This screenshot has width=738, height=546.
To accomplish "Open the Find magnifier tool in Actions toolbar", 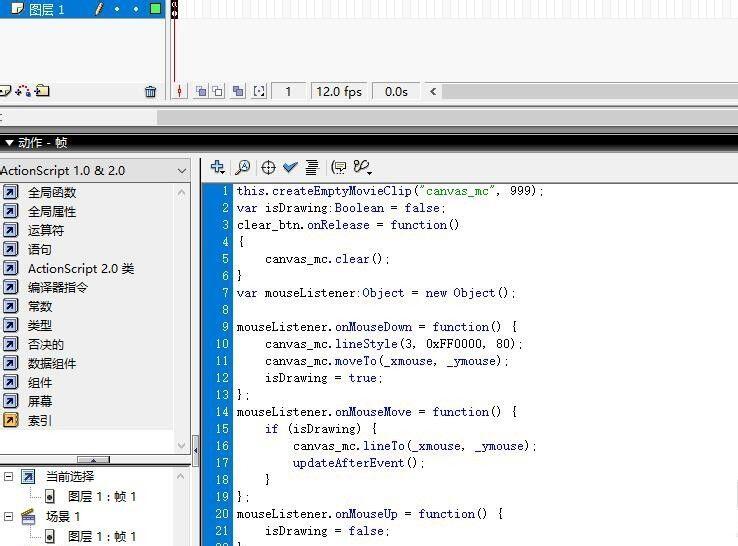I will [243, 167].
